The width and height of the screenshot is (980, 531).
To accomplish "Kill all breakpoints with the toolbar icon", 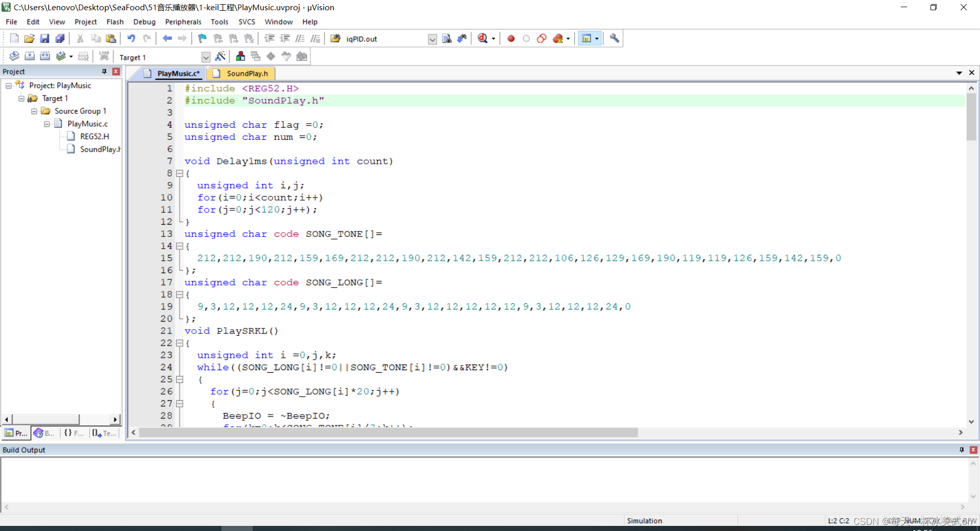I will (558, 38).
